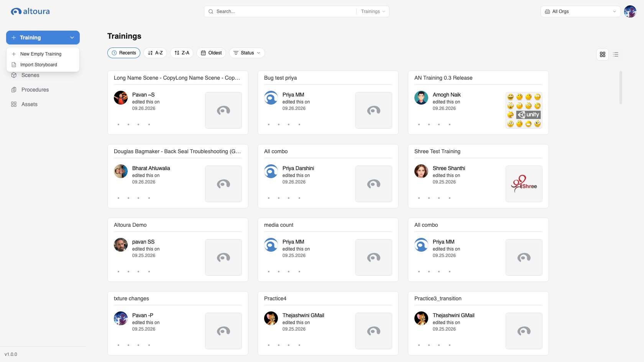The image size is (644, 362).
Task: Click Priya MM avatar on media count
Action: [x=271, y=245]
